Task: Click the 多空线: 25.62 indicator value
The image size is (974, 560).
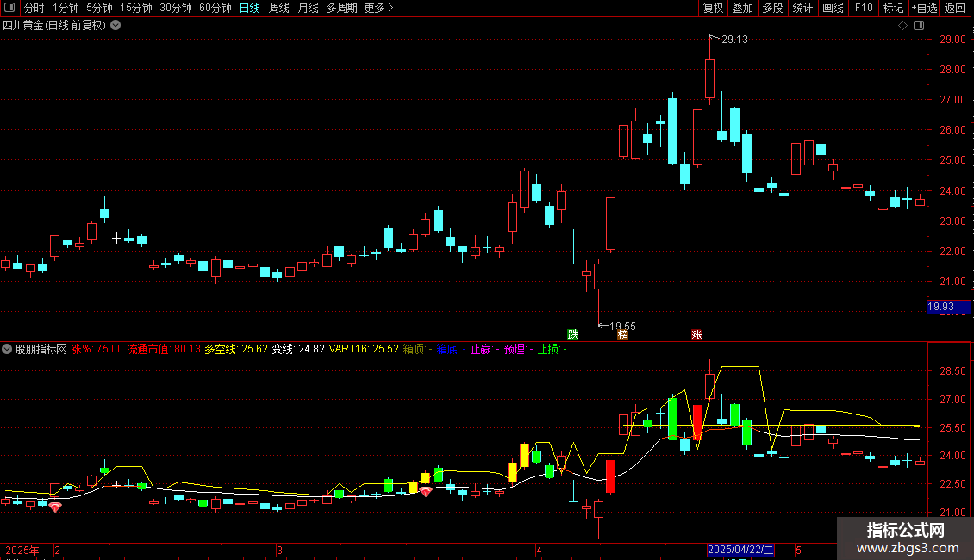Action: click(236, 349)
